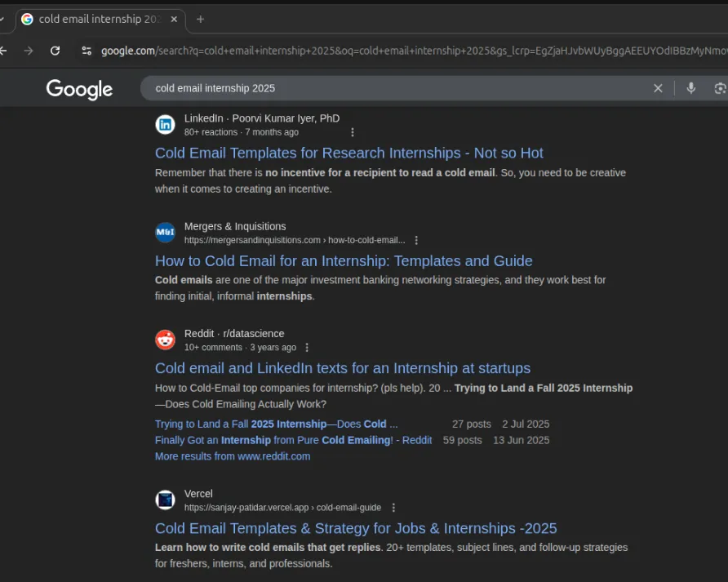The width and height of the screenshot is (728, 582).
Task: Click the address bar URL
Action: tap(414, 51)
